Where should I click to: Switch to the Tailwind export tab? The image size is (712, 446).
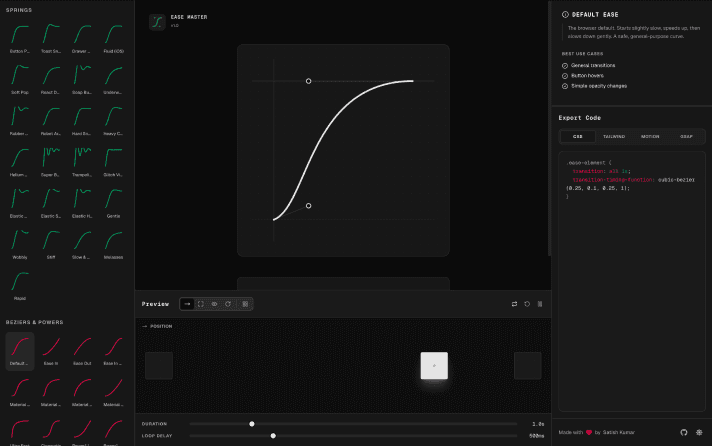[614, 136]
